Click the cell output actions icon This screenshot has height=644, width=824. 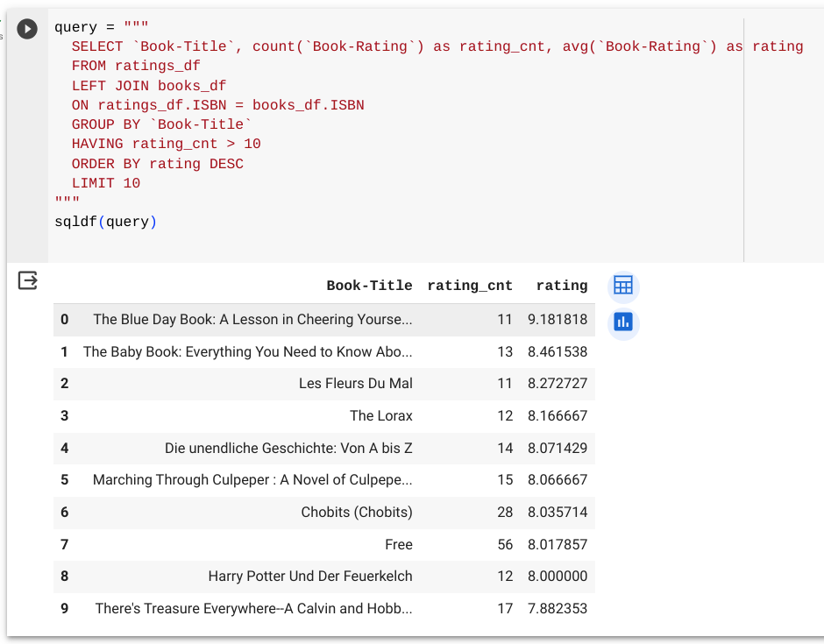pyautogui.click(x=28, y=280)
